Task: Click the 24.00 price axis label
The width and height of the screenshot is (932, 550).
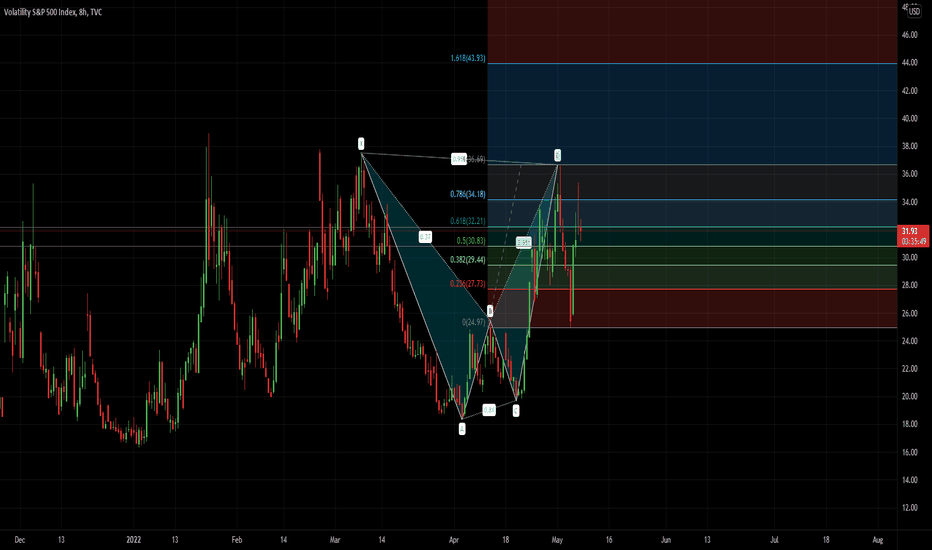Action: point(909,341)
